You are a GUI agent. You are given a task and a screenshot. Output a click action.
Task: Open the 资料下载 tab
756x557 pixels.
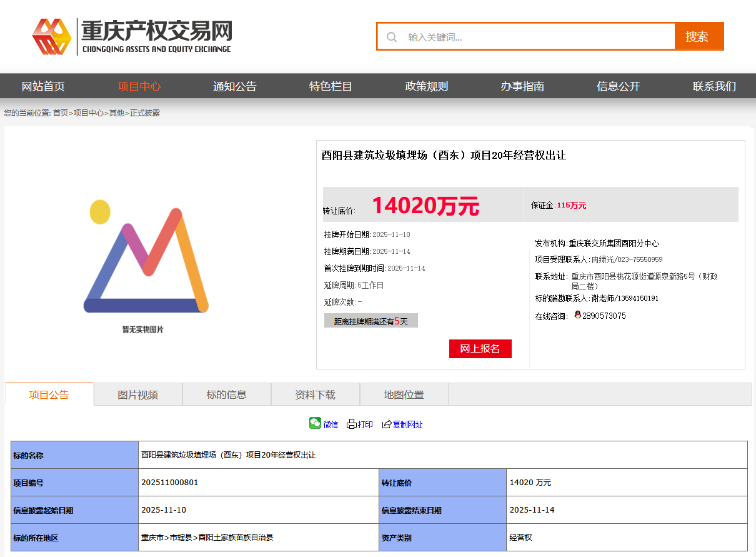316,394
